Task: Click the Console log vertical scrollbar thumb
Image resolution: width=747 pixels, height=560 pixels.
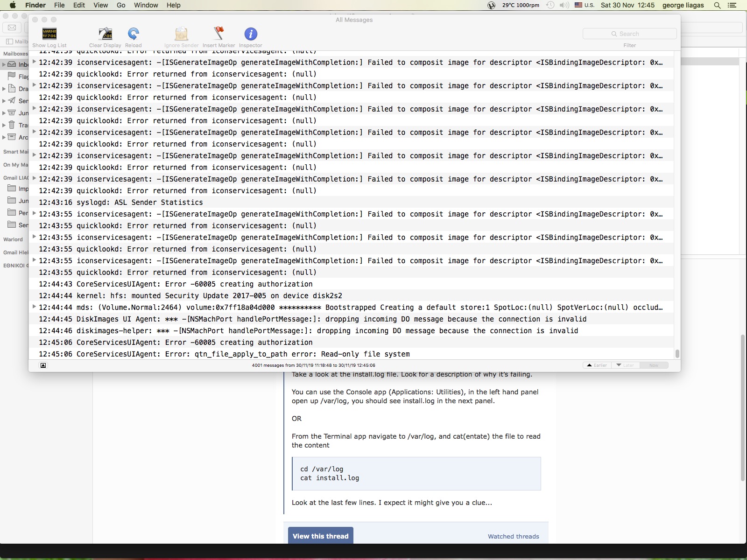Action: 677,353
